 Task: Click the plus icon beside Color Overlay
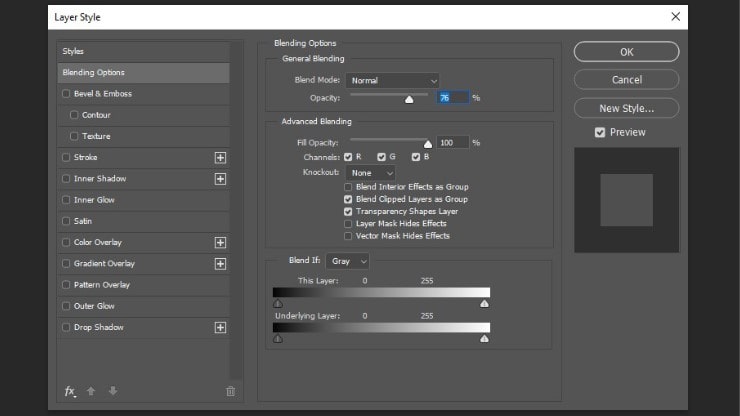click(x=220, y=242)
